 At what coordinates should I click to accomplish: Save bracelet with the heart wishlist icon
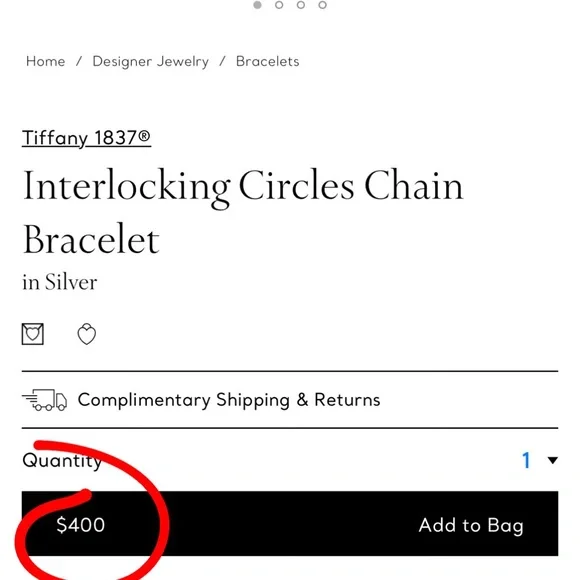click(x=87, y=334)
